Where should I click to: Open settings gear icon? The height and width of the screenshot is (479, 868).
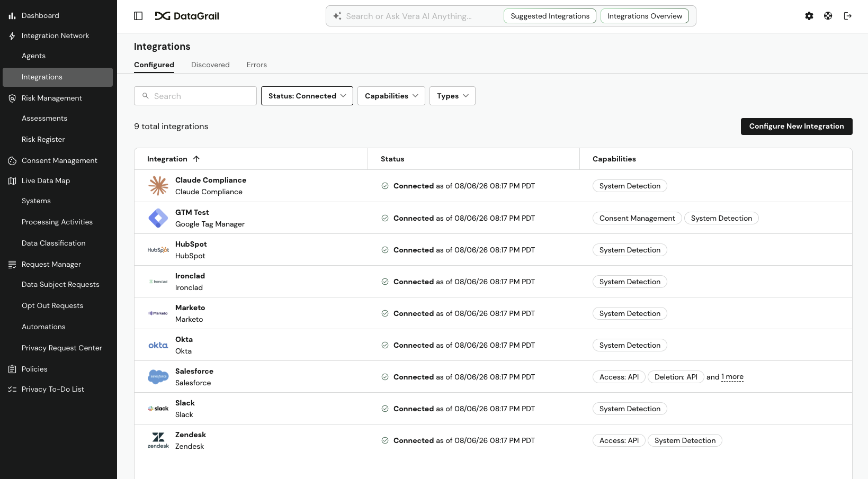[x=809, y=16]
